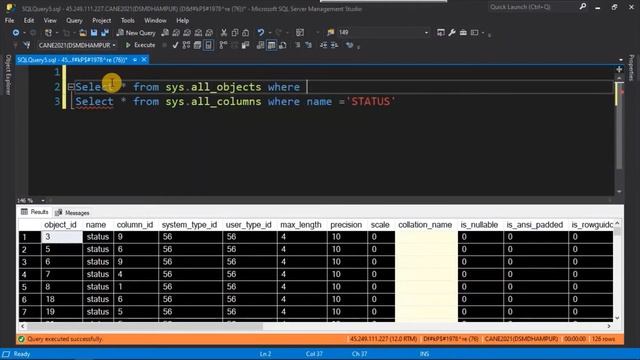Click the editor vertical scrollbar
The image size is (640, 360).
point(619,127)
